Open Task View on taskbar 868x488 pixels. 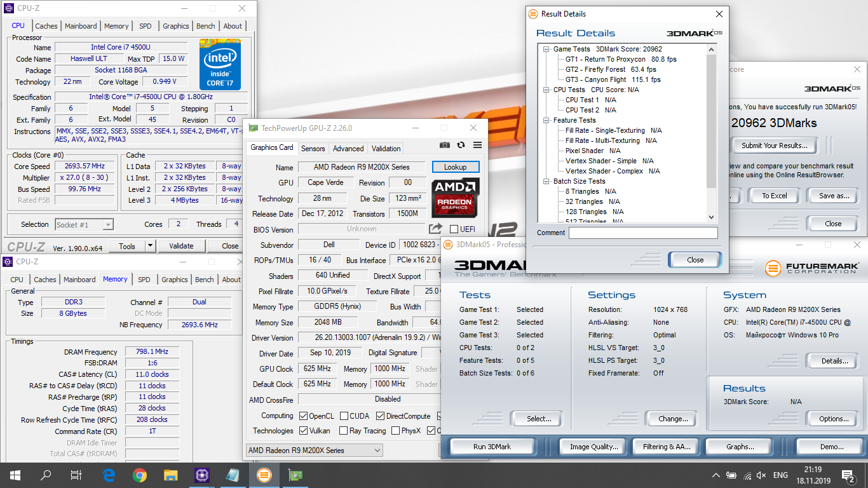(x=76, y=475)
